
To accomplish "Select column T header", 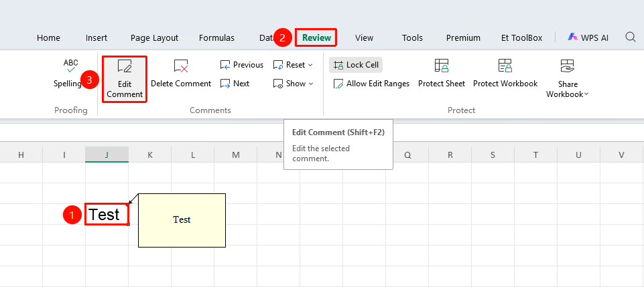I will [536, 155].
